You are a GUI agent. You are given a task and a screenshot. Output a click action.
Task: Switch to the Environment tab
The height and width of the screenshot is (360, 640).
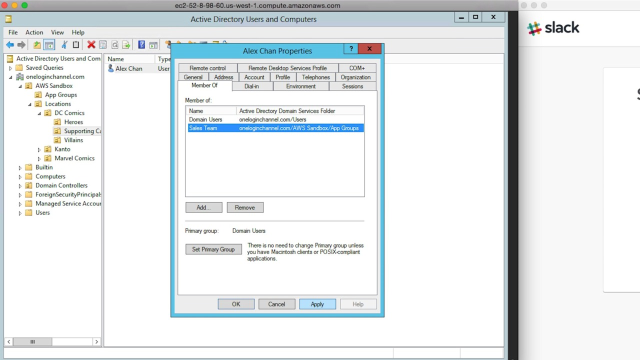pyautogui.click(x=301, y=86)
